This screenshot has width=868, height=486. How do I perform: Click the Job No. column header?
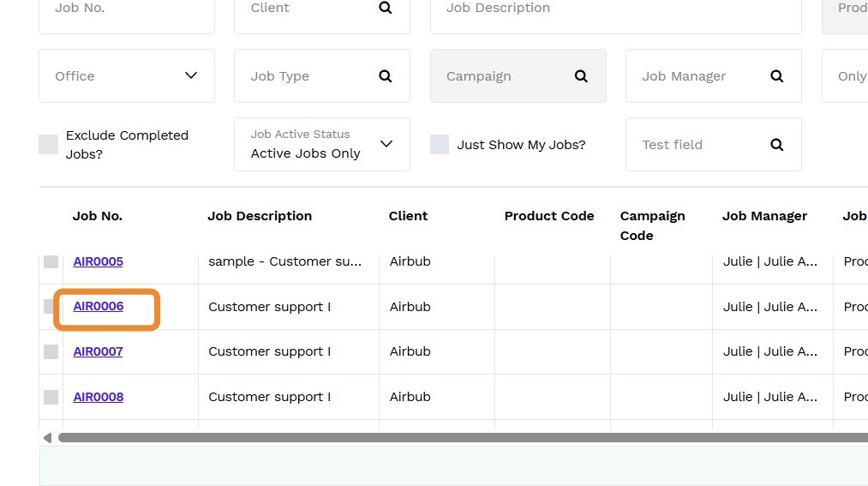(x=98, y=216)
